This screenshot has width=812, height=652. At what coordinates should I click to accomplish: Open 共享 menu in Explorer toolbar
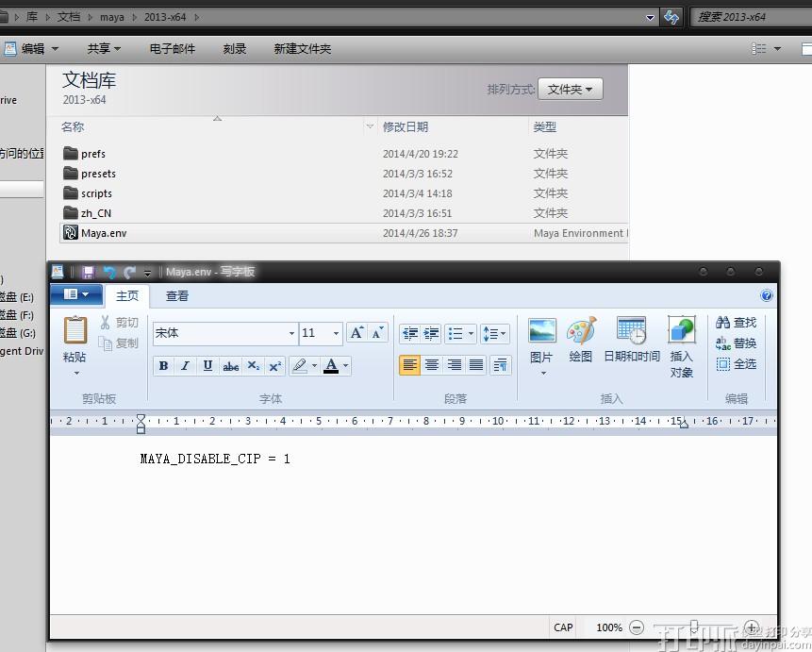click(x=104, y=49)
